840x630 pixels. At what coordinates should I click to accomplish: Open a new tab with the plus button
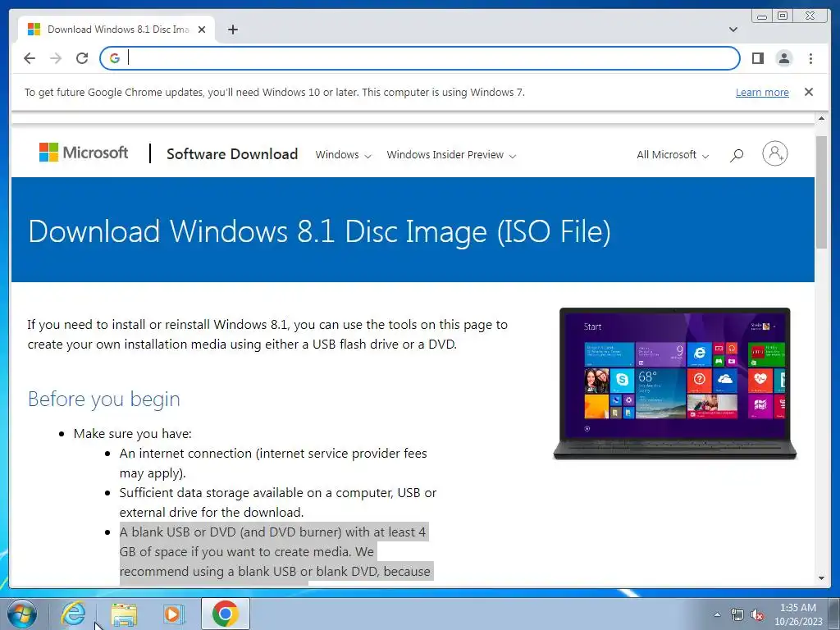tap(232, 30)
